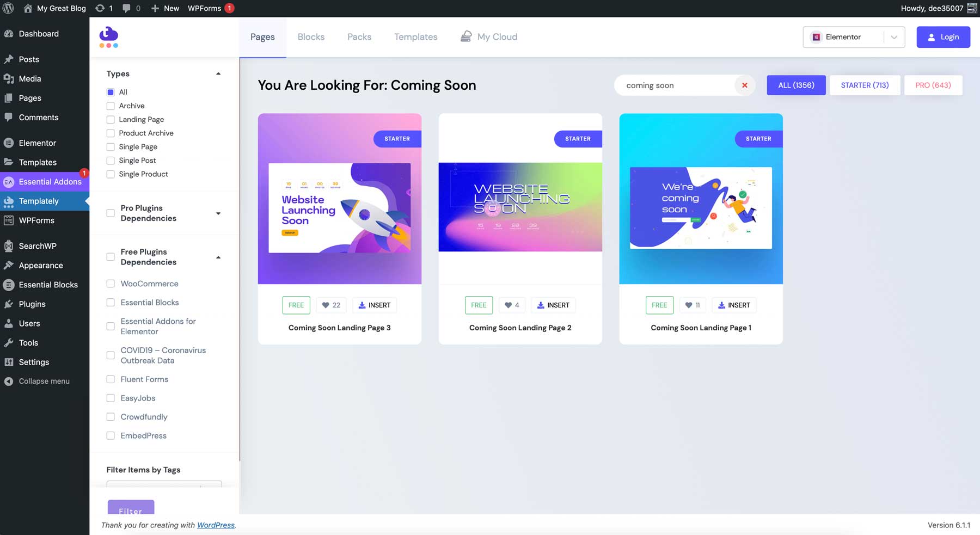This screenshot has width=980, height=535.
Task: Insert Coming Soon Landing Page 1
Action: (734, 305)
